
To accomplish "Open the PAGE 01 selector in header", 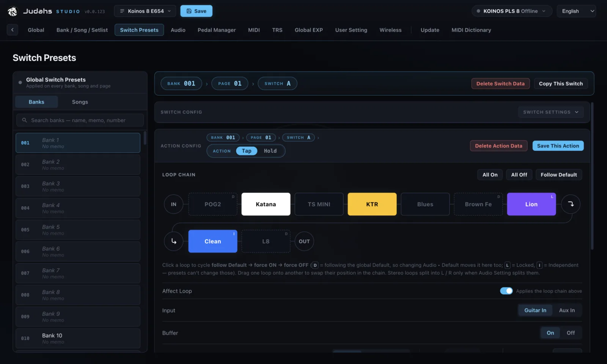I will pos(230,83).
